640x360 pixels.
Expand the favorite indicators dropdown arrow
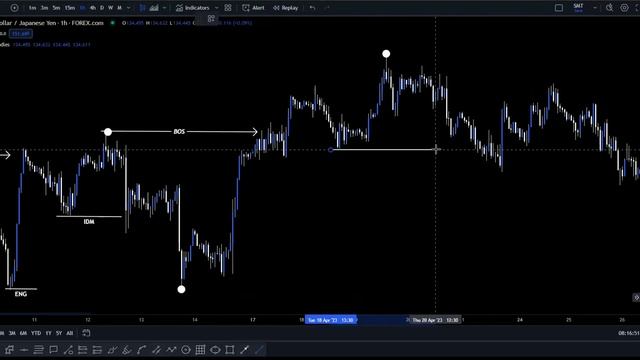point(216,8)
